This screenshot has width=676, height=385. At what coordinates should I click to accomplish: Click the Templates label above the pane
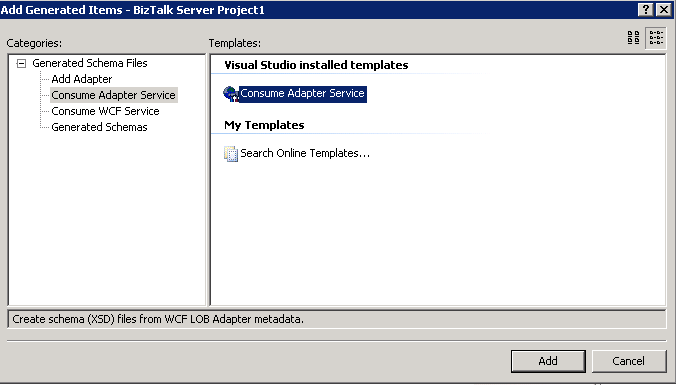tap(235, 43)
